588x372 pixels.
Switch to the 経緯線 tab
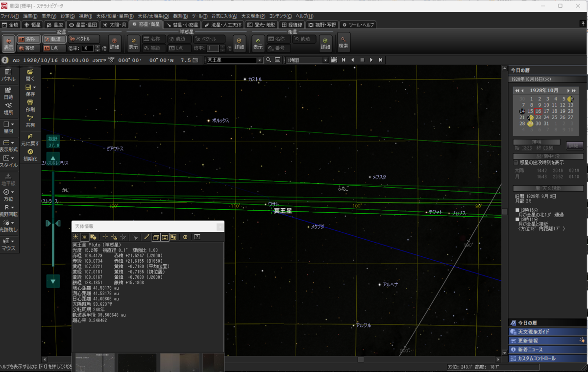pos(292,25)
